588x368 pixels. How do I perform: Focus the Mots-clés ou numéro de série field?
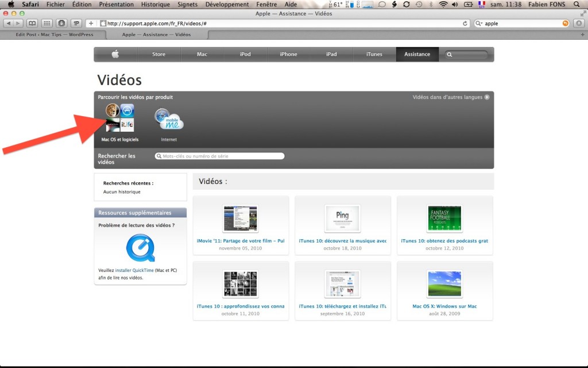click(220, 156)
